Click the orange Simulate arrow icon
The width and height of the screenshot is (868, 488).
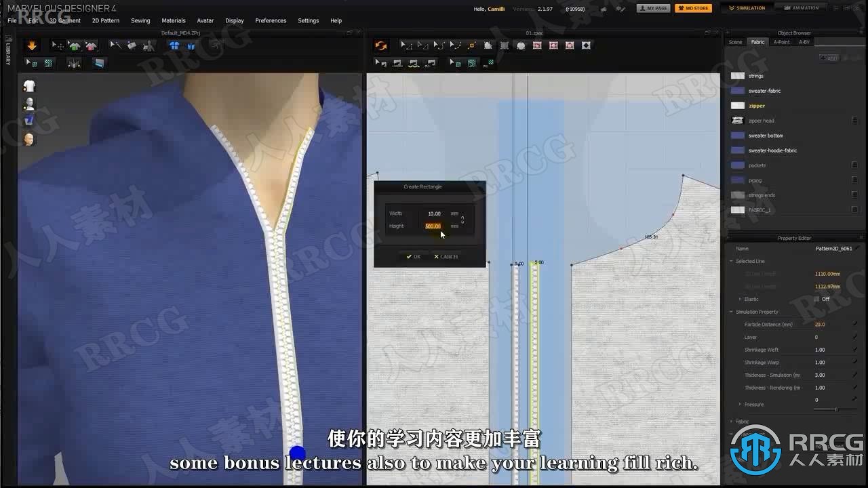[32, 45]
